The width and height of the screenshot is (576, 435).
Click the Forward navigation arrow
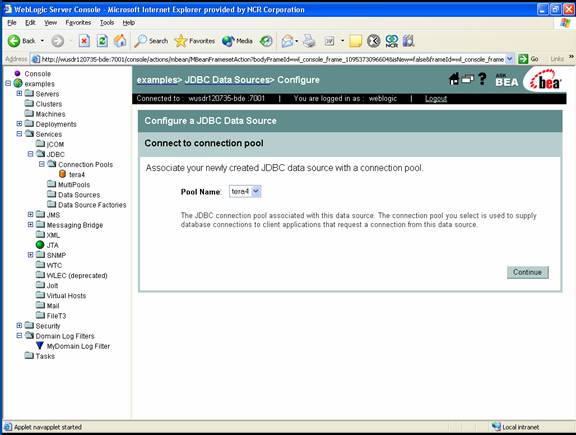point(57,41)
